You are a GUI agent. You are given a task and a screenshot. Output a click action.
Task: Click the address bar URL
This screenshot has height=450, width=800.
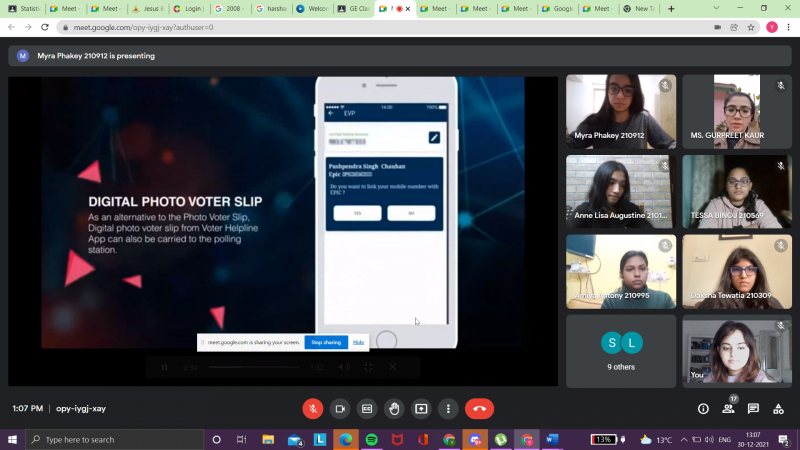[x=143, y=28]
